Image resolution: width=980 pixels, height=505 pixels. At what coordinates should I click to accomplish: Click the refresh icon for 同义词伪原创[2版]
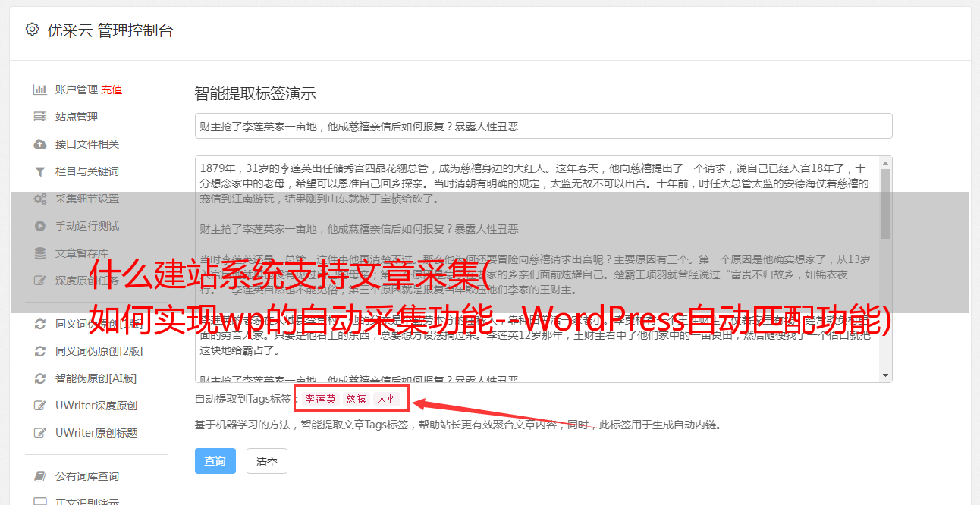pos(40,351)
